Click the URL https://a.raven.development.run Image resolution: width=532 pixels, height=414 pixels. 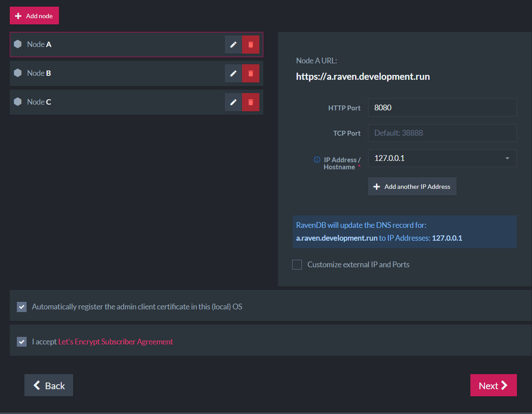(x=363, y=77)
